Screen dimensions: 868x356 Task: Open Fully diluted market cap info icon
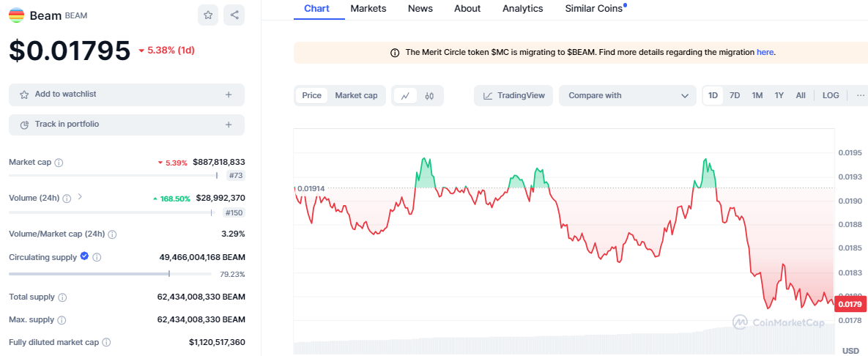106,343
